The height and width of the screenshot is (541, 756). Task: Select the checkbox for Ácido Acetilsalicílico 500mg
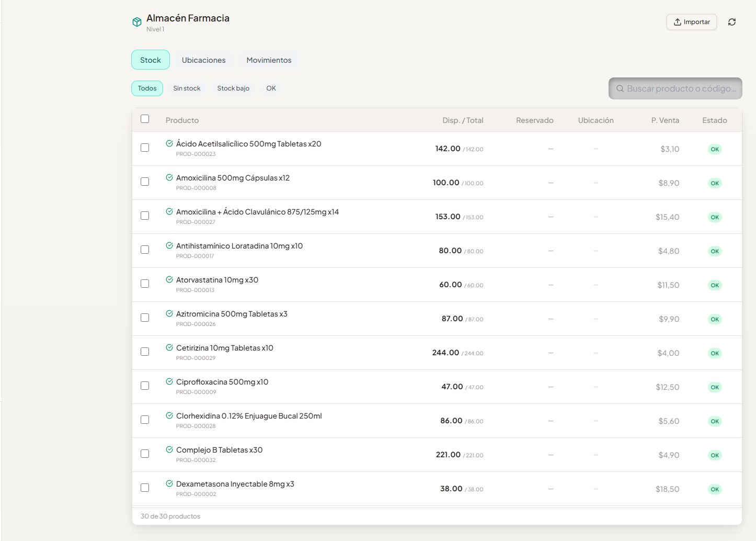tap(145, 148)
